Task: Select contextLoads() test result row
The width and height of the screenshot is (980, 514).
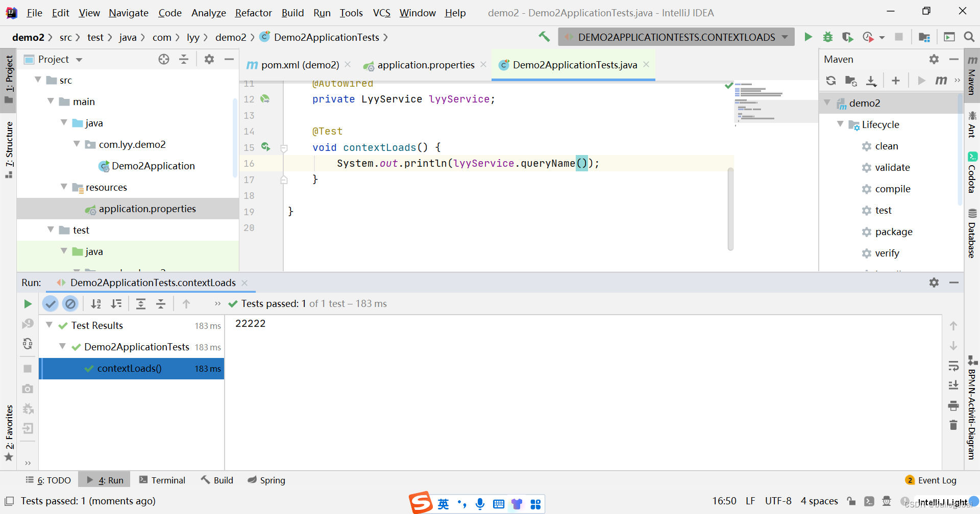Action: pos(132,368)
